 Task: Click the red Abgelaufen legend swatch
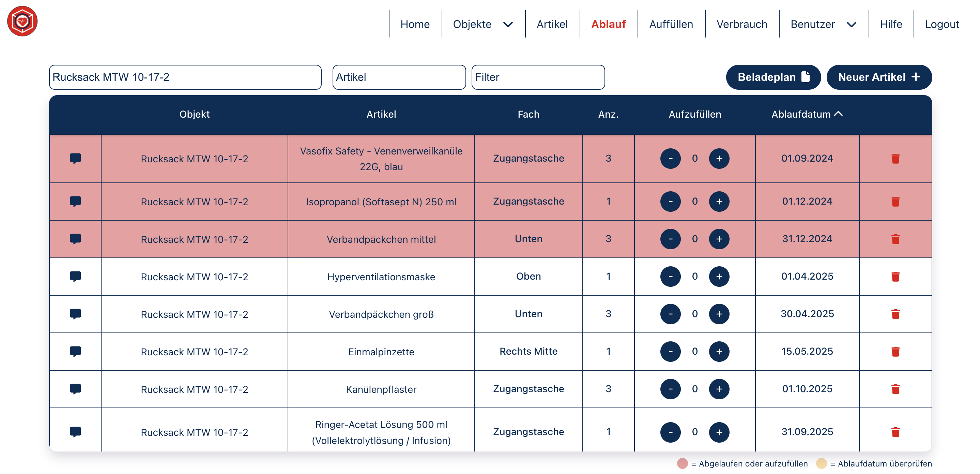pos(682,463)
